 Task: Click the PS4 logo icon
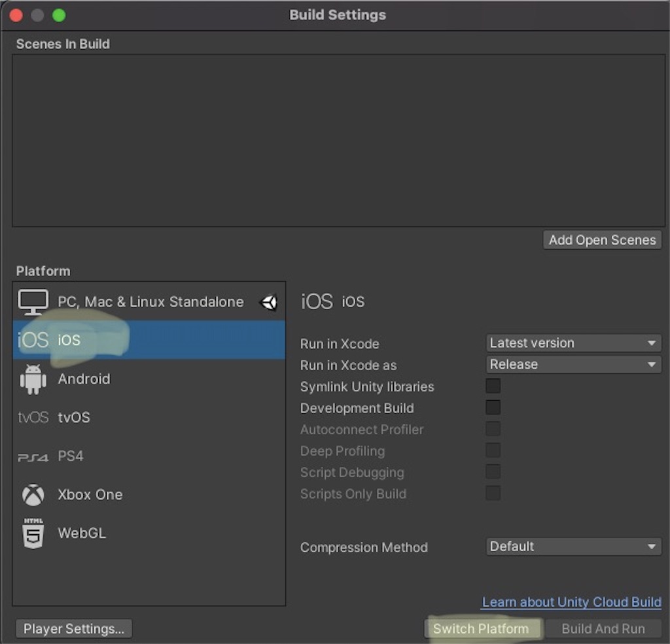(x=33, y=458)
